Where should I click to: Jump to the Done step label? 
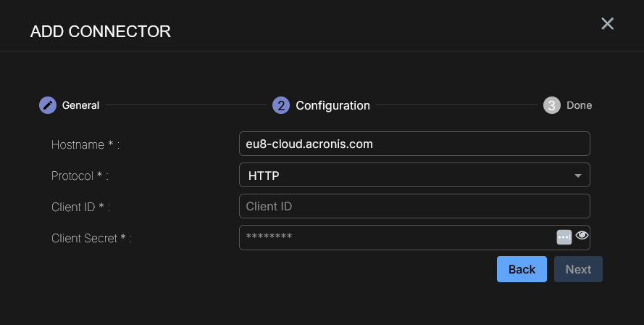[x=579, y=105]
